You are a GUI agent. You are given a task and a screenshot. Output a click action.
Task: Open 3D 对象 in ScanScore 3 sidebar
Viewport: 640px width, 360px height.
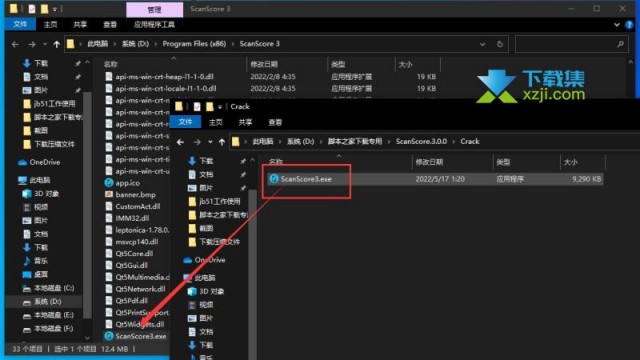tap(41, 193)
